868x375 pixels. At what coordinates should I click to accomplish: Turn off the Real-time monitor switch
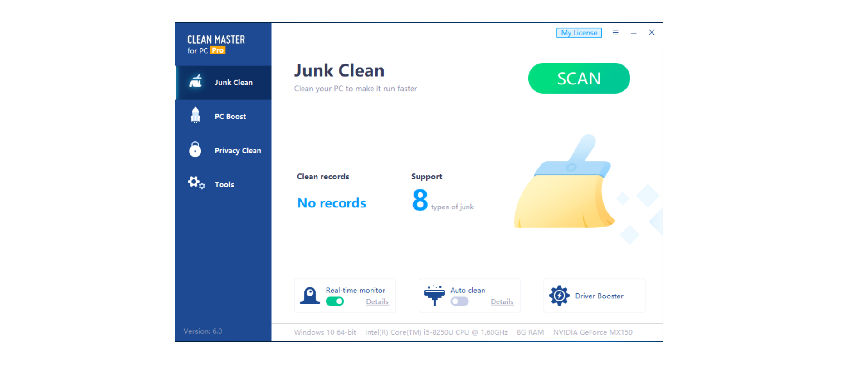point(335,301)
